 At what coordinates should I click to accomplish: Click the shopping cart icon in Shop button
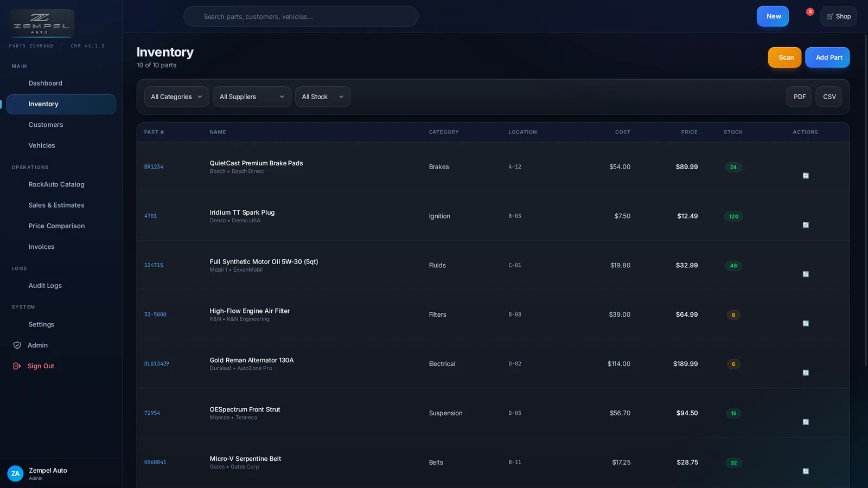click(829, 17)
